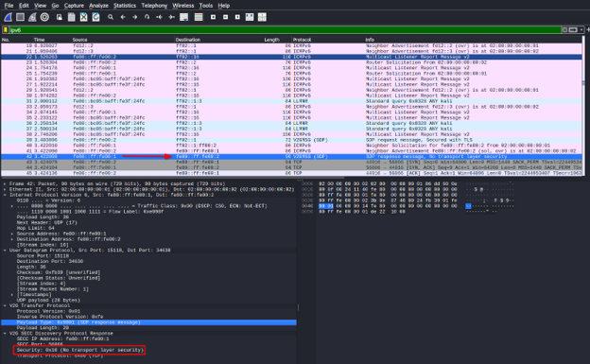Toggle auto-scroll during live capture
The width and height of the screenshot is (590, 364).
[x=184, y=17]
